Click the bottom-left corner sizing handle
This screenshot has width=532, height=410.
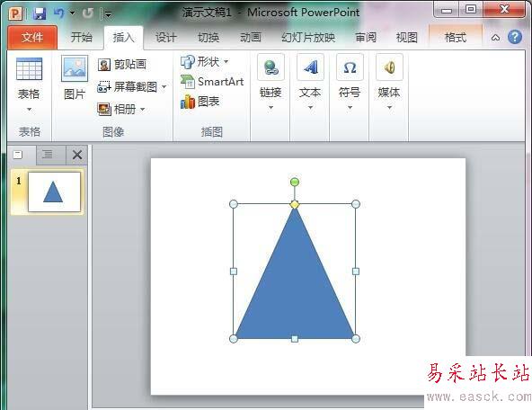click(234, 339)
